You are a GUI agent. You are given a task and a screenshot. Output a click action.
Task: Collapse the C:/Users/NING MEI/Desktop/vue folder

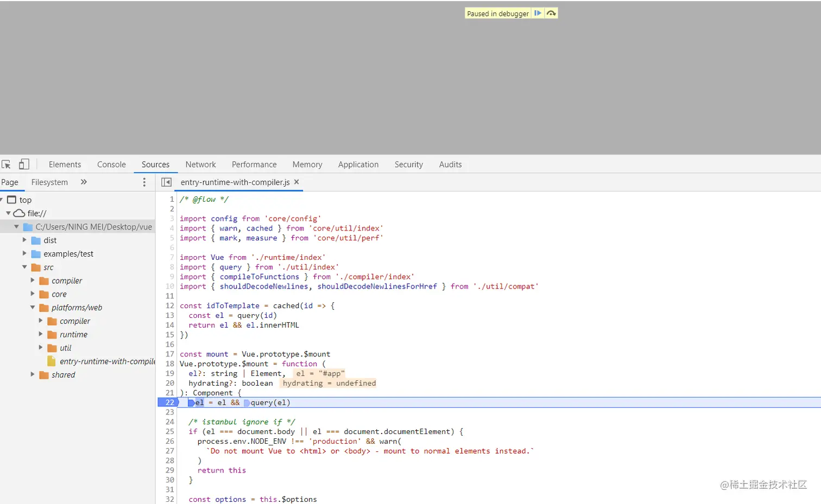point(16,227)
